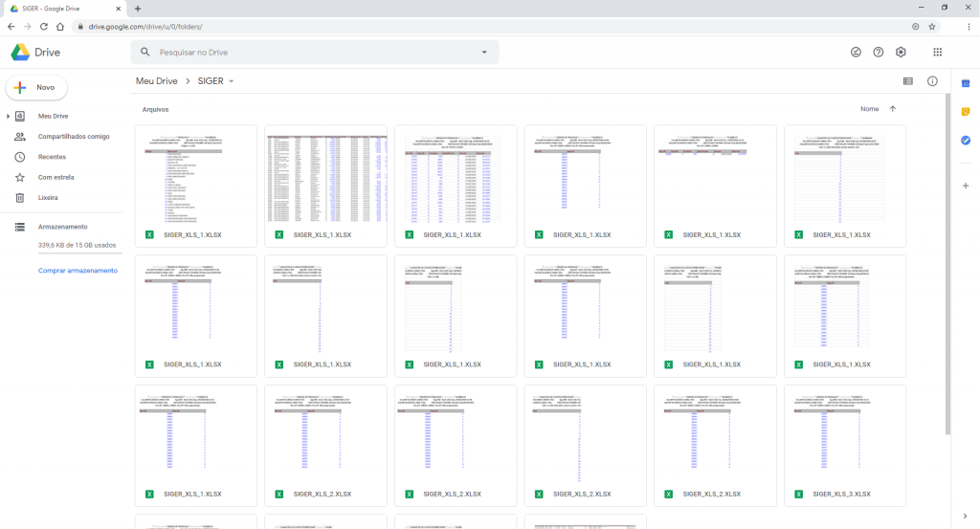Open SIGER folder dropdown menu

[231, 81]
